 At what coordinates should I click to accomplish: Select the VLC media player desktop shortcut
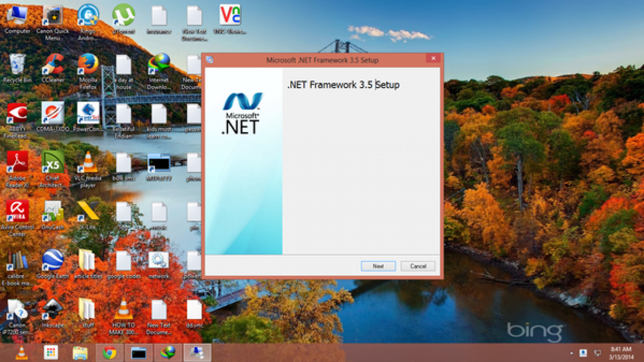click(x=88, y=169)
